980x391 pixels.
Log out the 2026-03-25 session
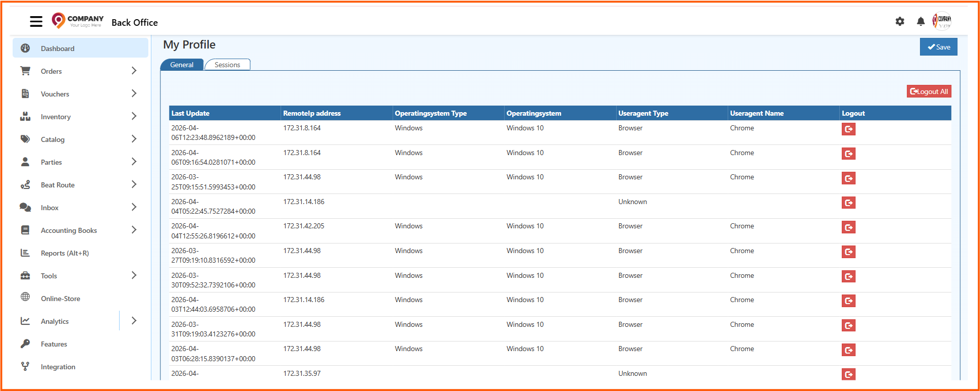pyautogui.click(x=848, y=178)
